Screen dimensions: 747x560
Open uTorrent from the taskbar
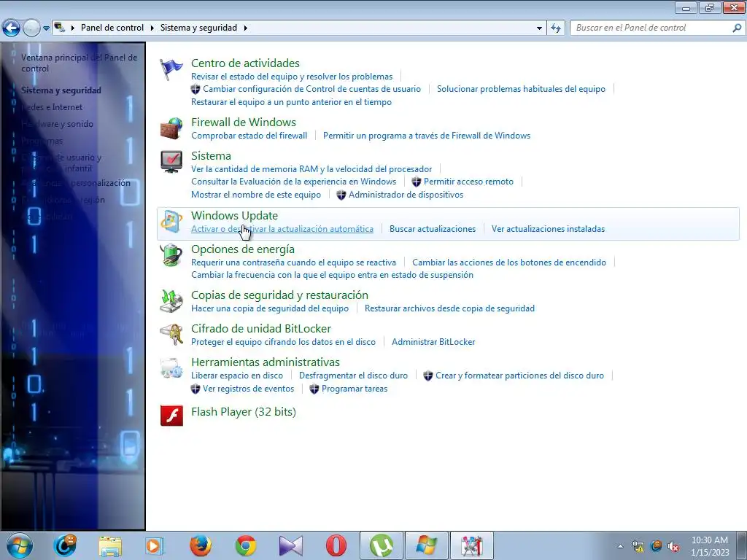pos(381,545)
